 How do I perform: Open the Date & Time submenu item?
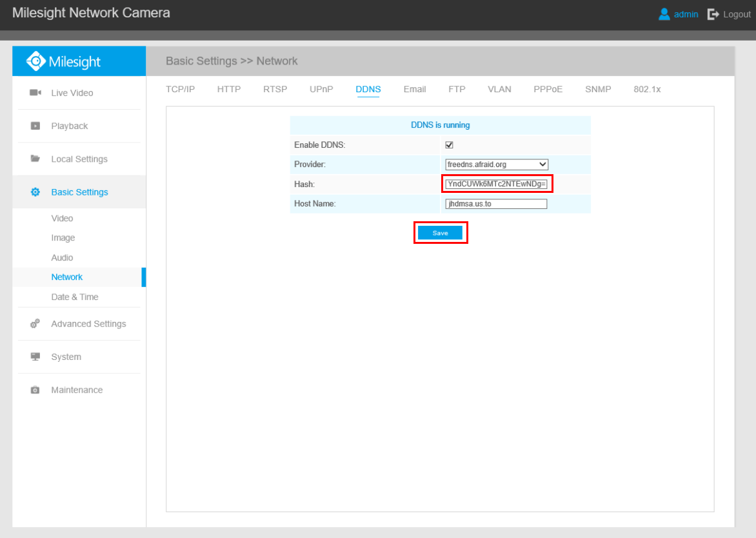[x=75, y=297]
